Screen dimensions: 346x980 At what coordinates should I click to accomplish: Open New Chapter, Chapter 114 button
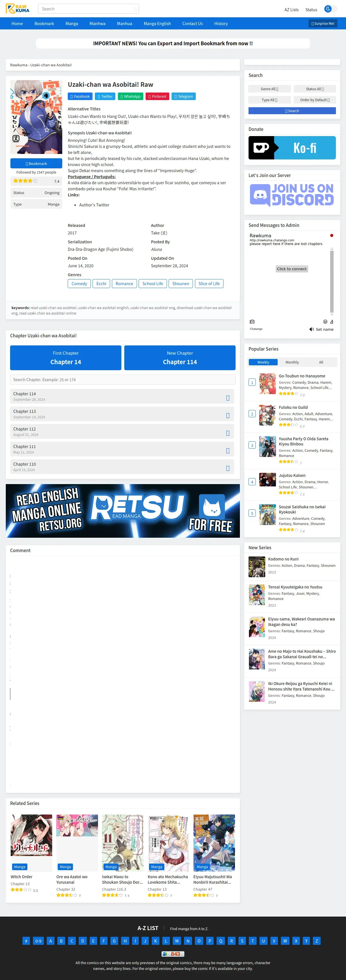pyautogui.click(x=180, y=358)
